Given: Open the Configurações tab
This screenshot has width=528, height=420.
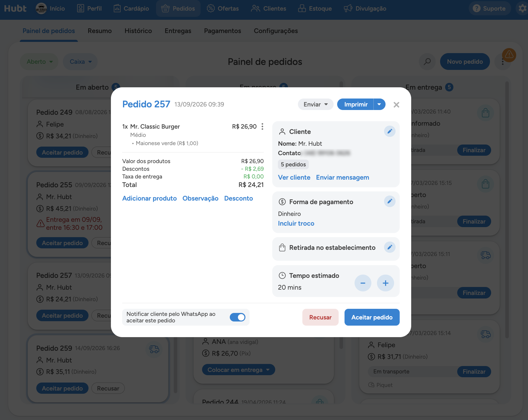Looking at the screenshot, I should pyautogui.click(x=276, y=31).
